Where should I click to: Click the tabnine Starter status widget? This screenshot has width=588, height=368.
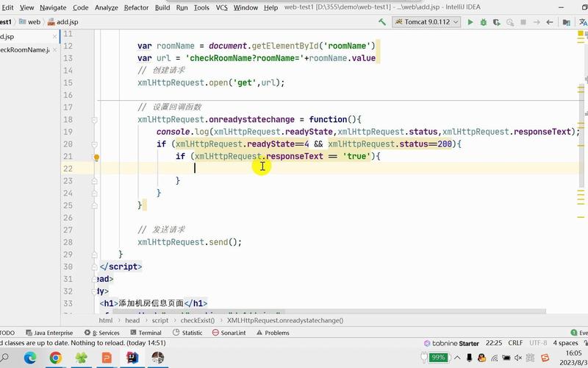point(451,343)
